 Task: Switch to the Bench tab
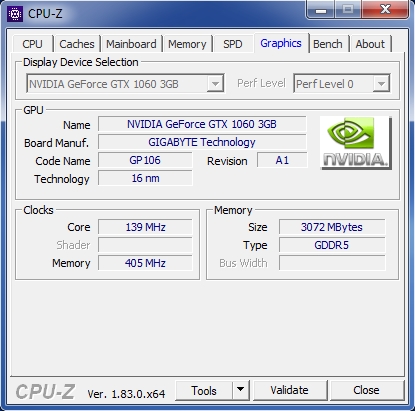pos(328,44)
